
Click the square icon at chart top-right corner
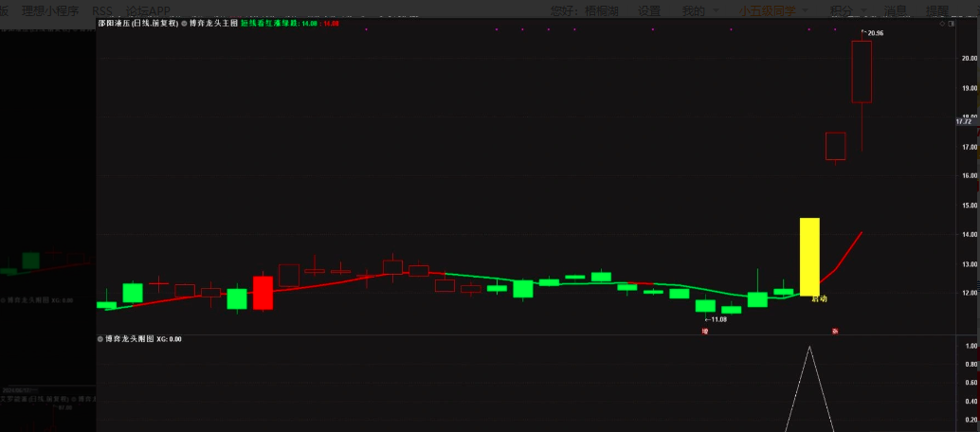pos(951,24)
